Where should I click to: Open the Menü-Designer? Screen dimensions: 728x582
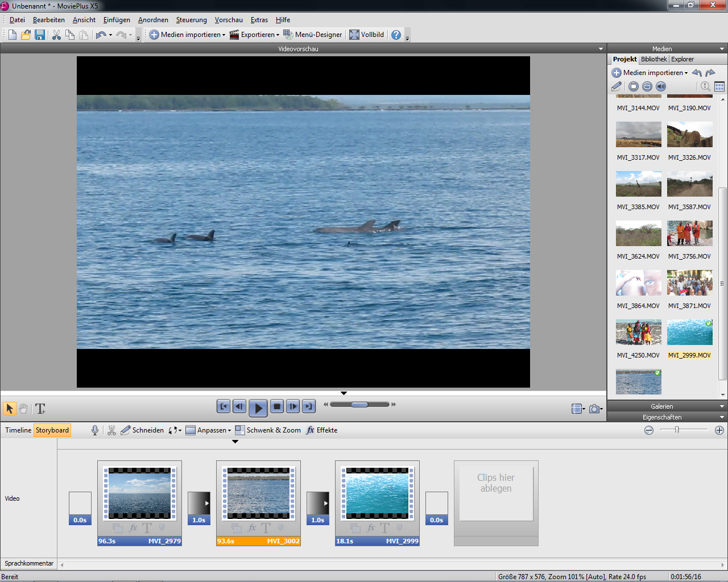(313, 35)
